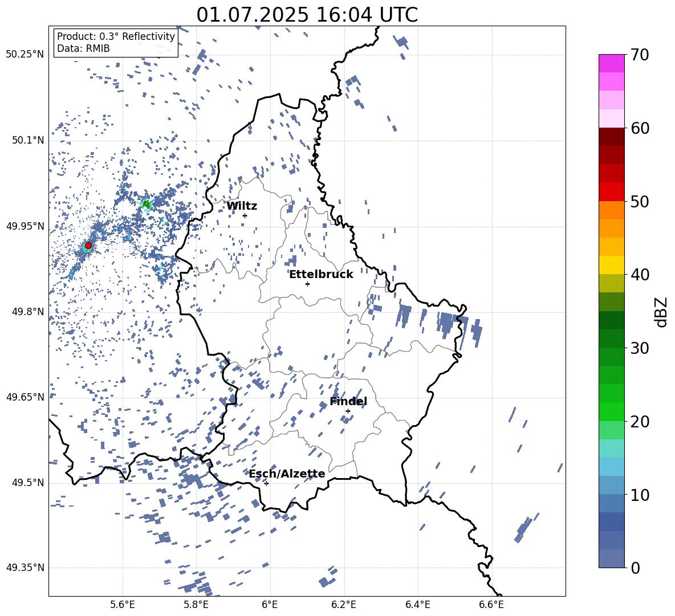The height and width of the screenshot is (616, 675).
Task: Click the colorbar tick value 60
Action: [x=640, y=128]
